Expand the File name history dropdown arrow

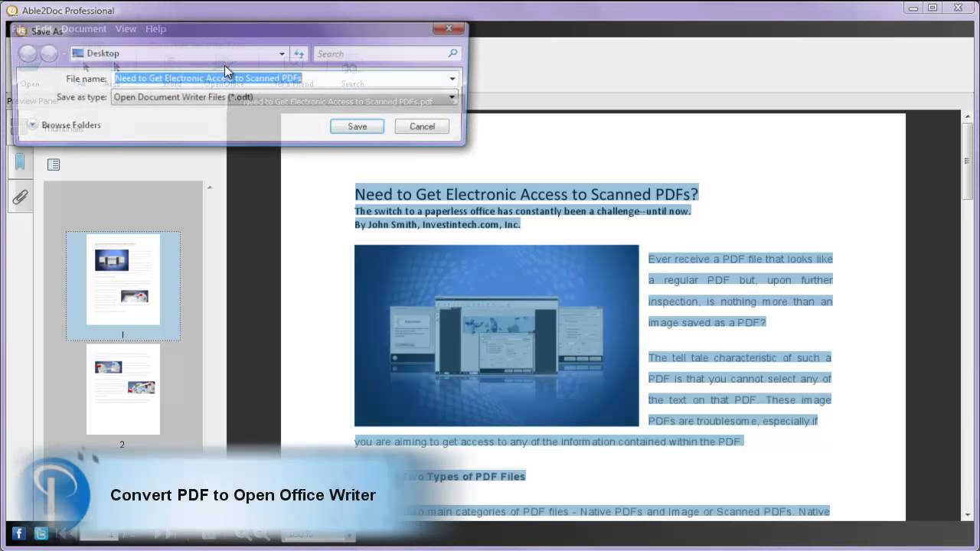coord(452,78)
